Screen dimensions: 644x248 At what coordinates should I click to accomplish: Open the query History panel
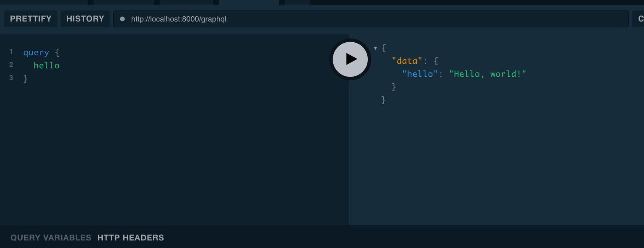pyautogui.click(x=85, y=18)
